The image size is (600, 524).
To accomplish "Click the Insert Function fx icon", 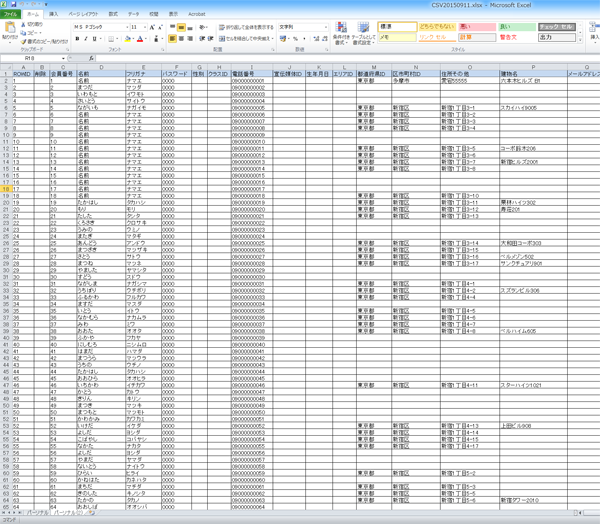I will [91, 58].
